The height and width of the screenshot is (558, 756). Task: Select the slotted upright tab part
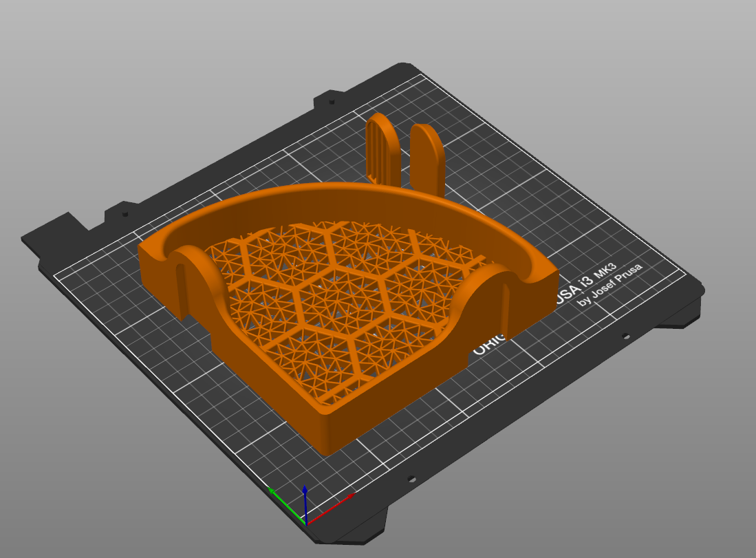382,149
